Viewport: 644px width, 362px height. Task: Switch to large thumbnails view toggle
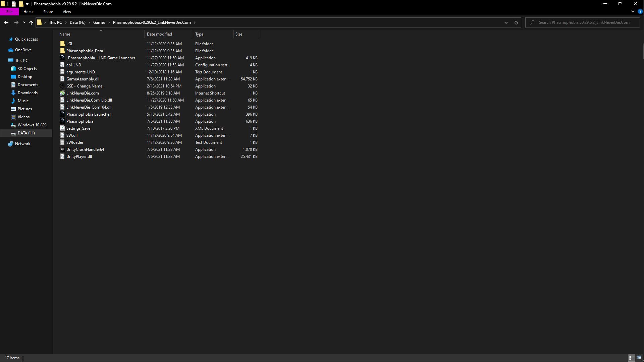639,358
